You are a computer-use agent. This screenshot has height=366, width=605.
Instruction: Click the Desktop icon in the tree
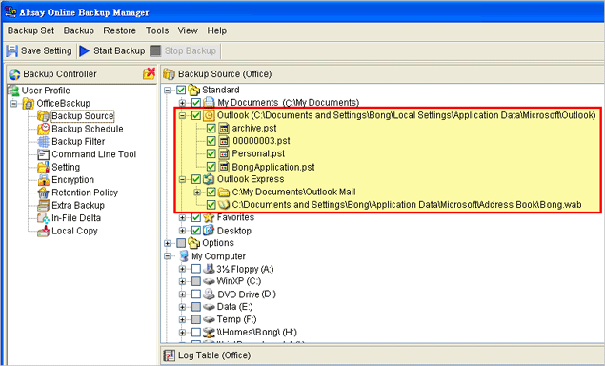(208, 230)
